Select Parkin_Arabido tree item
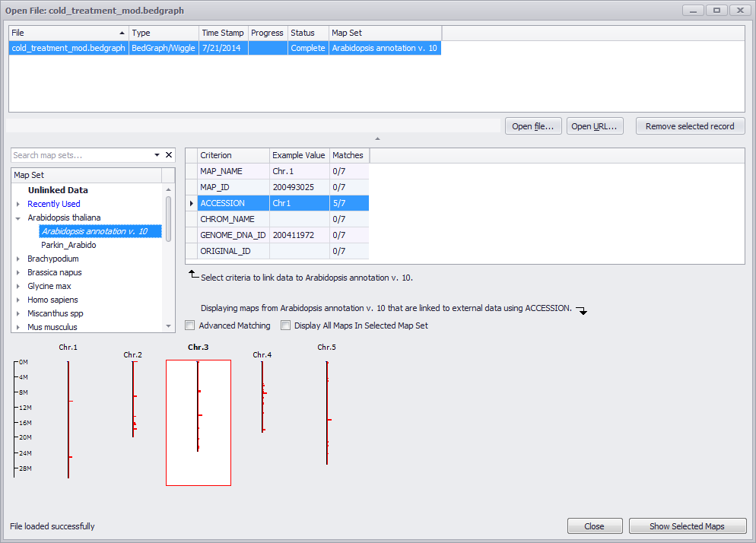This screenshot has height=543, width=756. (x=68, y=245)
